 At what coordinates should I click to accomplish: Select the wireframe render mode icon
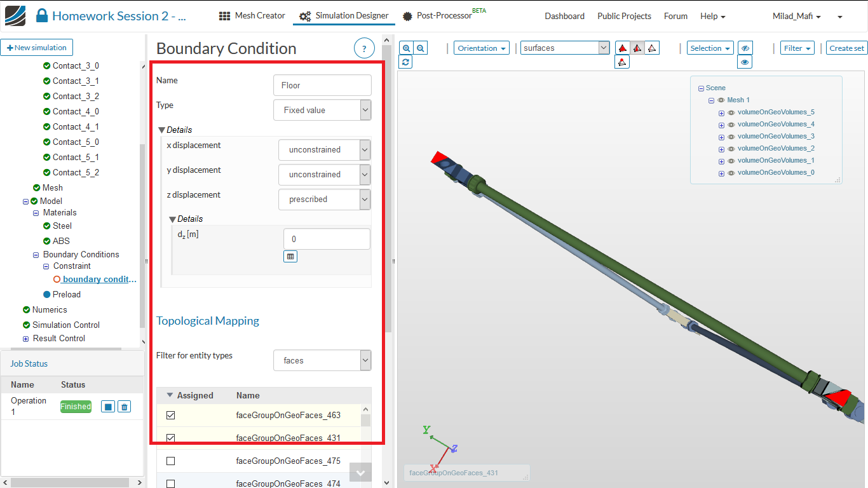tap(652, 48)
